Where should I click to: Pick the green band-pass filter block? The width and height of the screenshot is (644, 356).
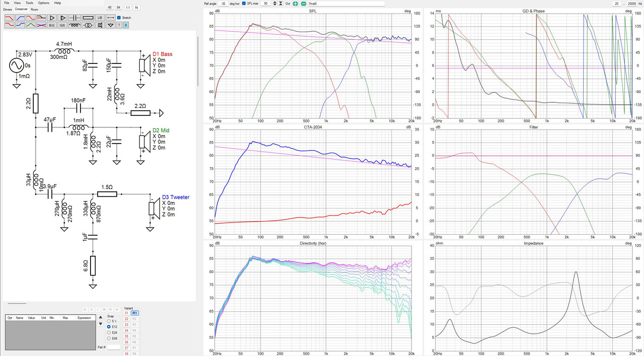31,25
